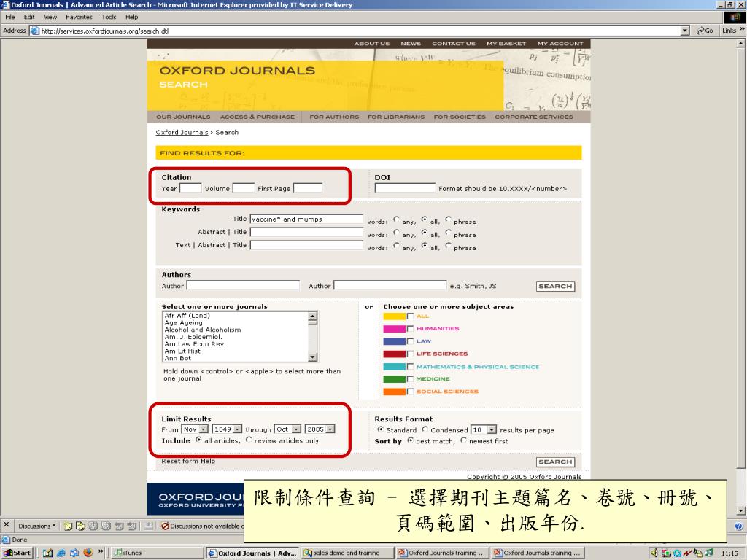This screenshot has width=747, height=560.
Task: Open the through year dropdown (2005)
Action: click(330, 429)
